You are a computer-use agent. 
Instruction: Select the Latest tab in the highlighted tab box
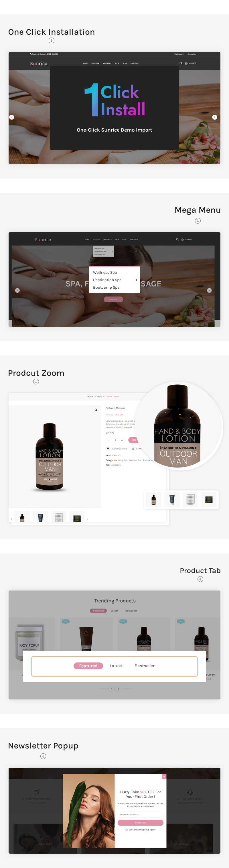[116, 666]
